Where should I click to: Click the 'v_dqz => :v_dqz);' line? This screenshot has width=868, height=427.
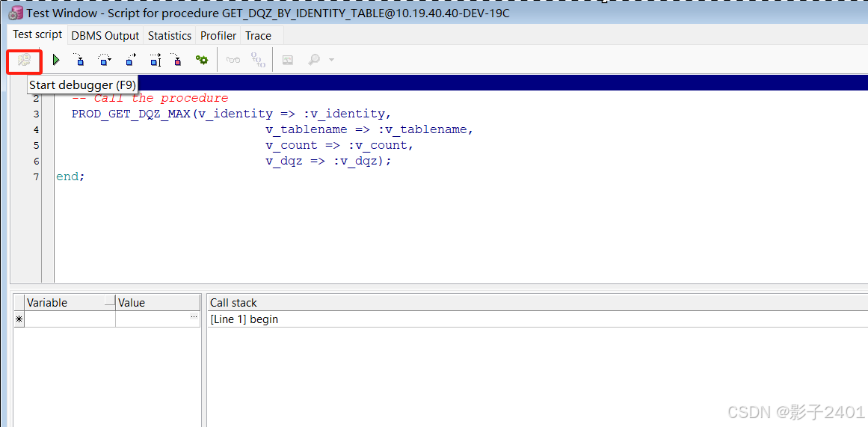coord(328,161)
